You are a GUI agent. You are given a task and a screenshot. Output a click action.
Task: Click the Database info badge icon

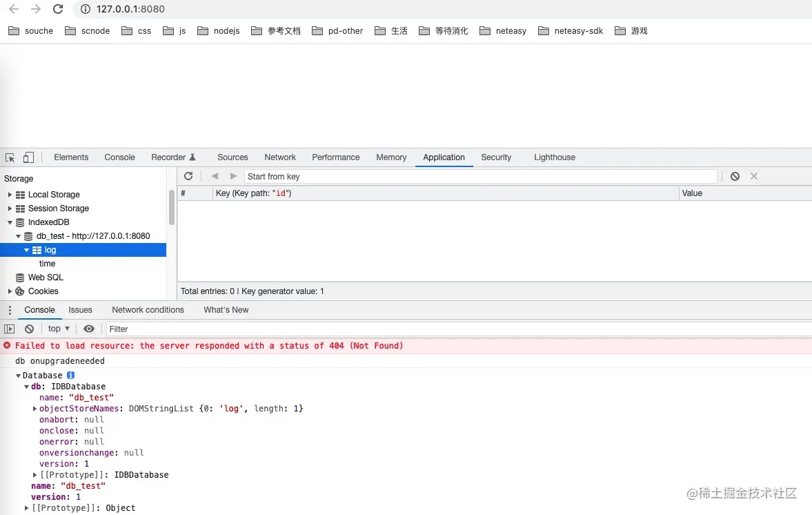click(71, 375)
